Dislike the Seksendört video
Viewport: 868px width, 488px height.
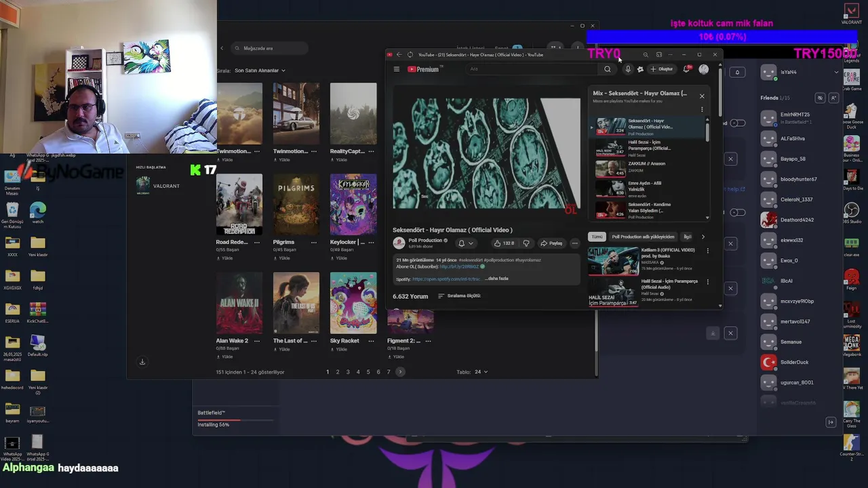(526, 243)
